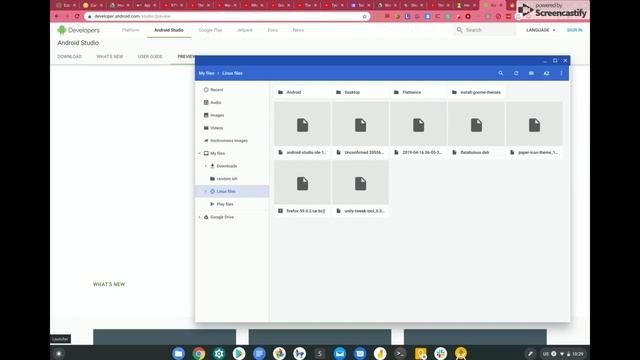Open the Google Play tab on Developers site
Image resolution: width=640 pixels, height=360 pixels.
point(210,30)
